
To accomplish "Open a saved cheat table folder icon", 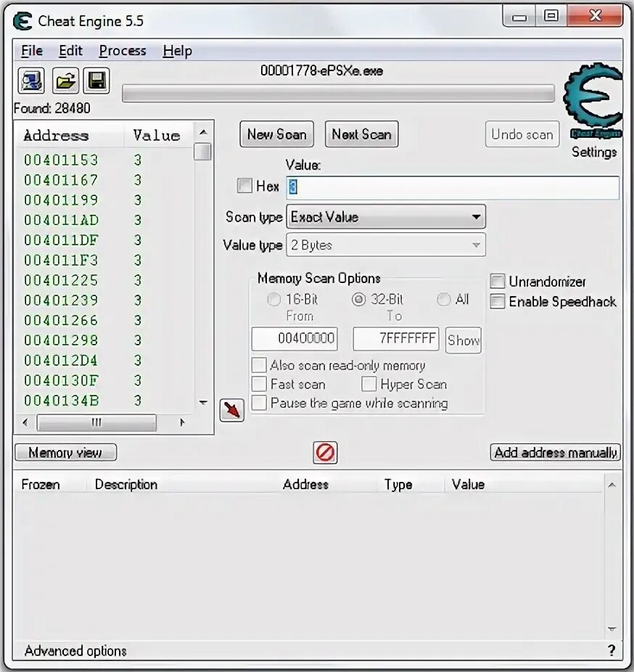I will (65, 81).
